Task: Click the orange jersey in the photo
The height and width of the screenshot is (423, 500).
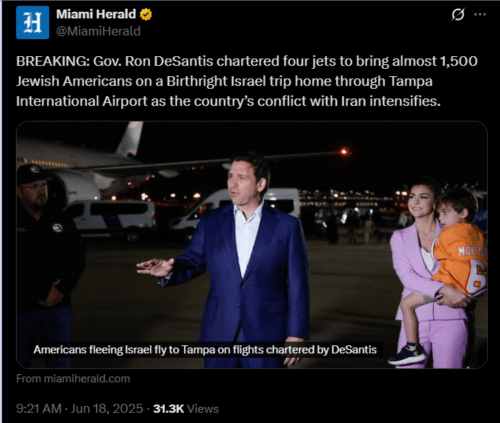Action: point(460,258)
